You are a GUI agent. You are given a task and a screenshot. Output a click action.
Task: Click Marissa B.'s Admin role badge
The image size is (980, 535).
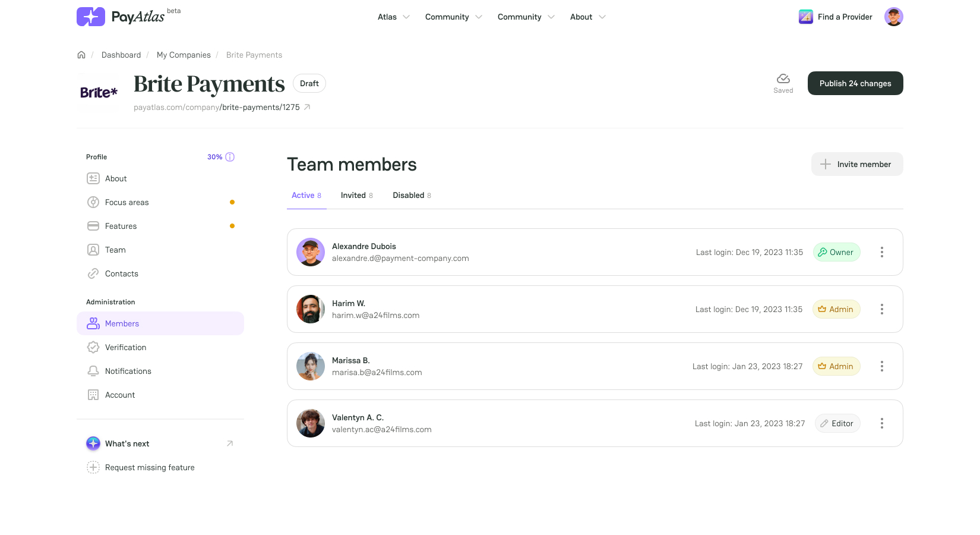point(836,366)
